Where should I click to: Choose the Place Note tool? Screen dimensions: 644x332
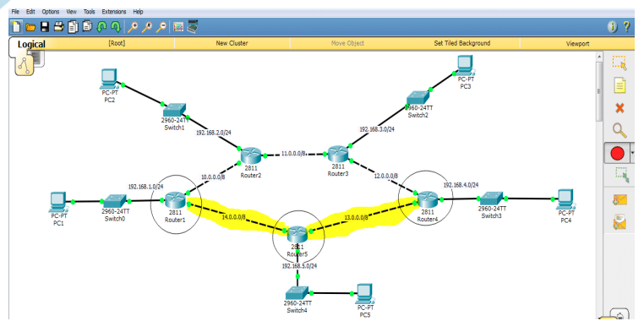(x=619, y=85)
